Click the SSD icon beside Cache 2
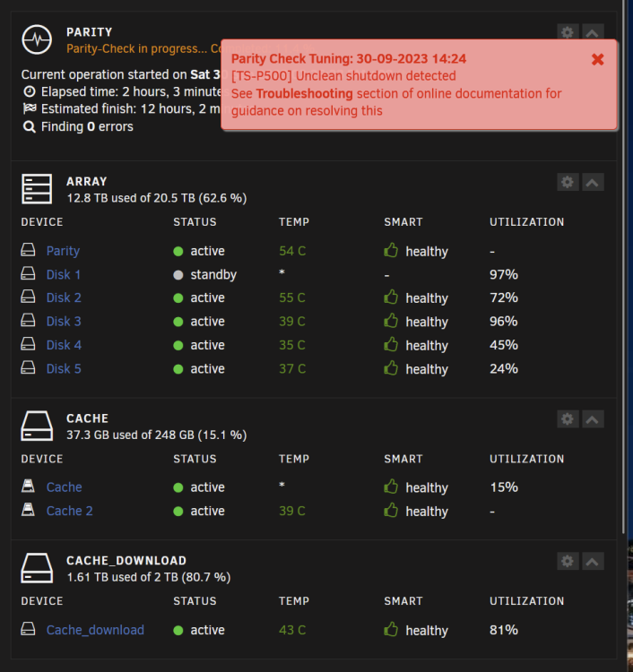The width and height of the screenshot is (633, 672). pyautogui.click(x=29, y=510)
